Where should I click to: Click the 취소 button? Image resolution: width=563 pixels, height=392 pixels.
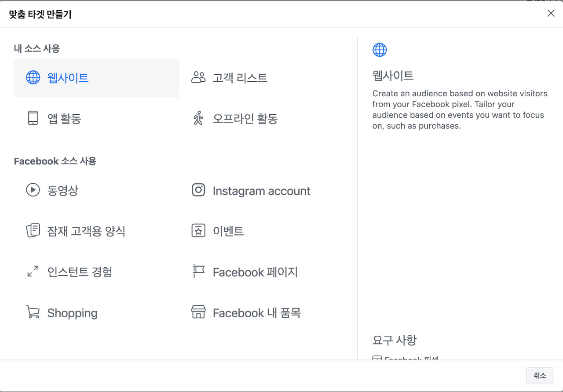point(540,376)
